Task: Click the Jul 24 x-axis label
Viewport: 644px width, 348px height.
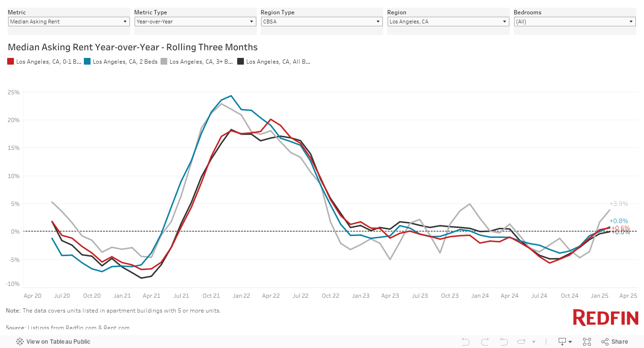Action: point(539,296)
